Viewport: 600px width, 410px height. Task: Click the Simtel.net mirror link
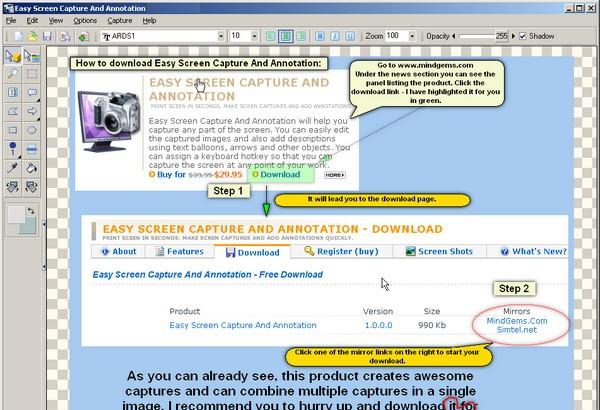point(517,330)
